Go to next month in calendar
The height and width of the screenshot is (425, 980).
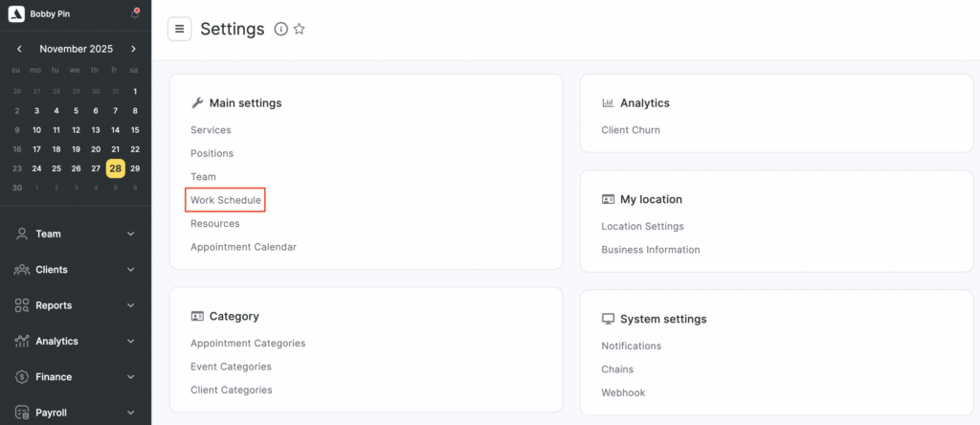tap(133, 49)
